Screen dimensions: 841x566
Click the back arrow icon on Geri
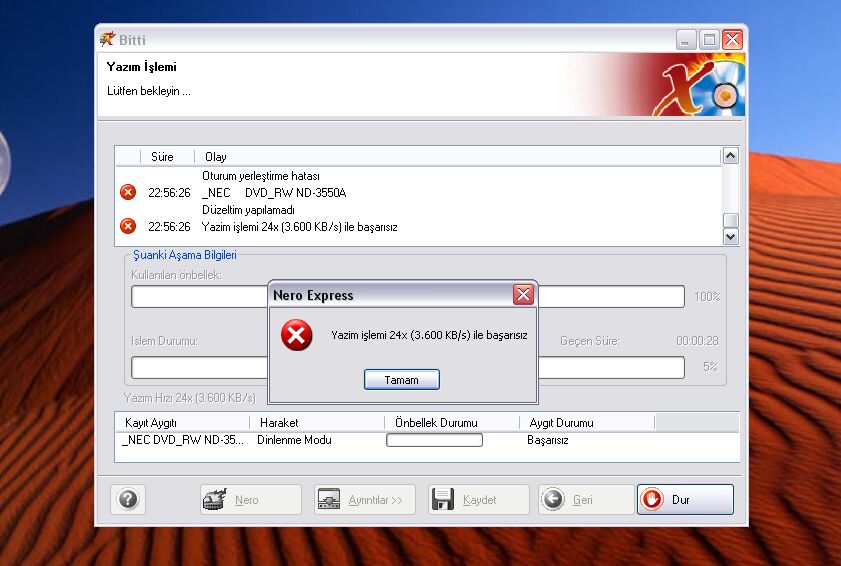click(x=553, y=499)
